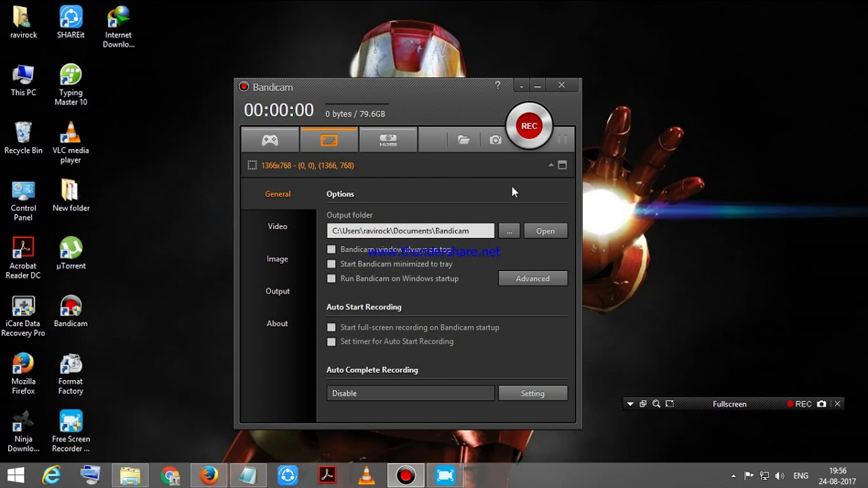The image size is (868, 488).
Task: Click the dotted selection rectangle icon
Action: click(x=252, y=165)
